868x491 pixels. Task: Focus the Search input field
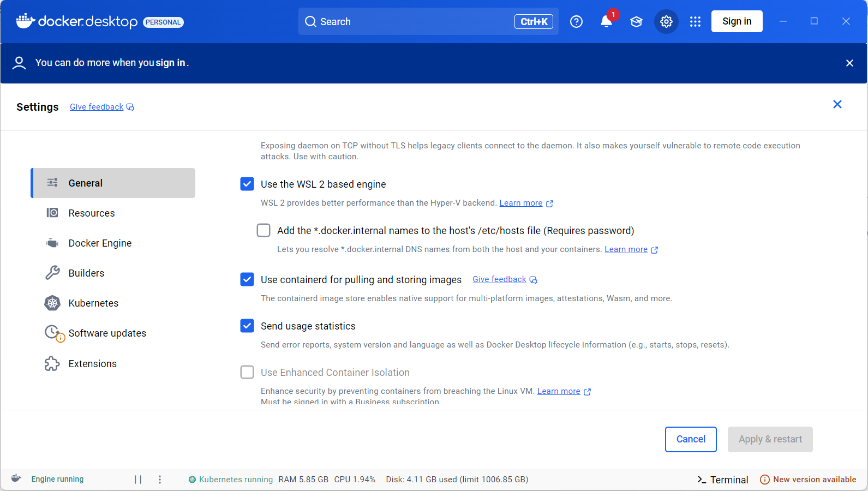(428, 21)
